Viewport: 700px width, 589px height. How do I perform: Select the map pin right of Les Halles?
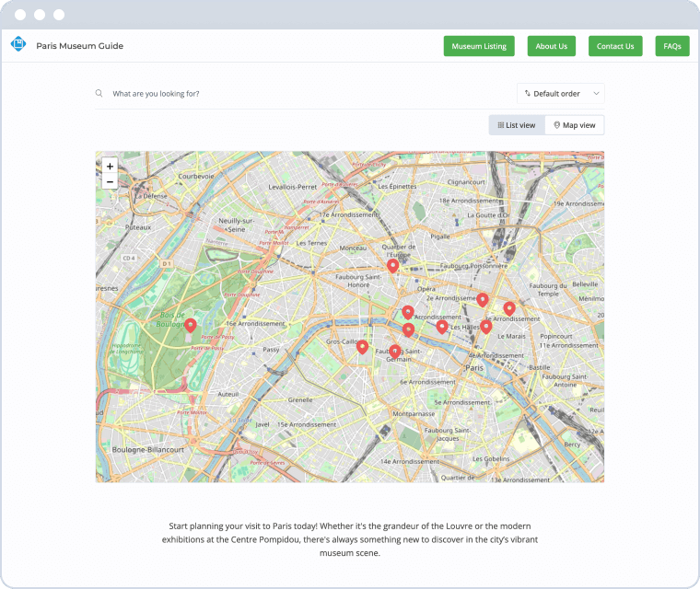pos(486,327)
